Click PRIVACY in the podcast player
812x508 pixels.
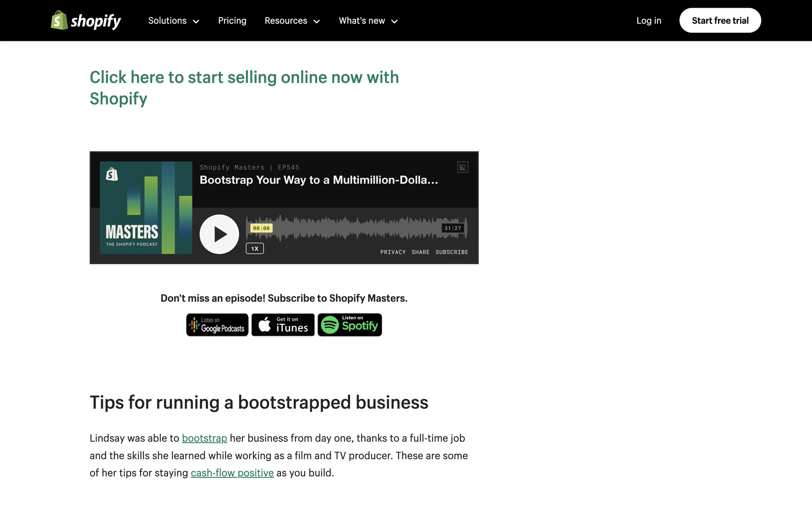pyautogui.click(x=392, y=252)
